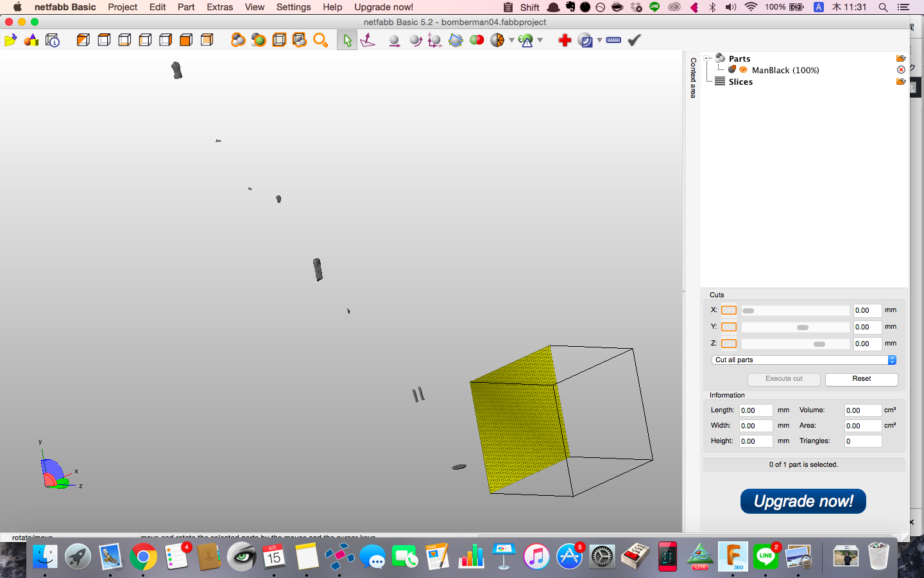The height and width of the screenshot is (578, 924).
Task: Click the red cross repair icon
Action: 565,40
